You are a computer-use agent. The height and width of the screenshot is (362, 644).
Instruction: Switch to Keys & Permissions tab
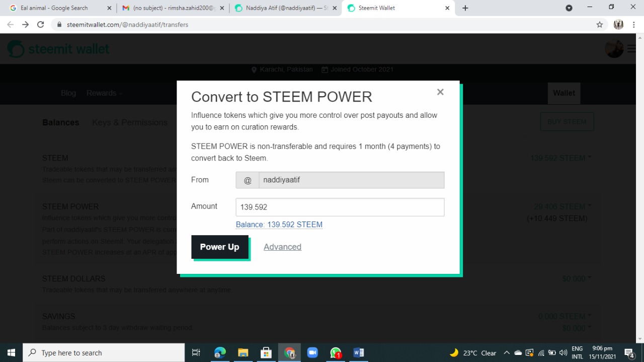(x=130, y=122)
